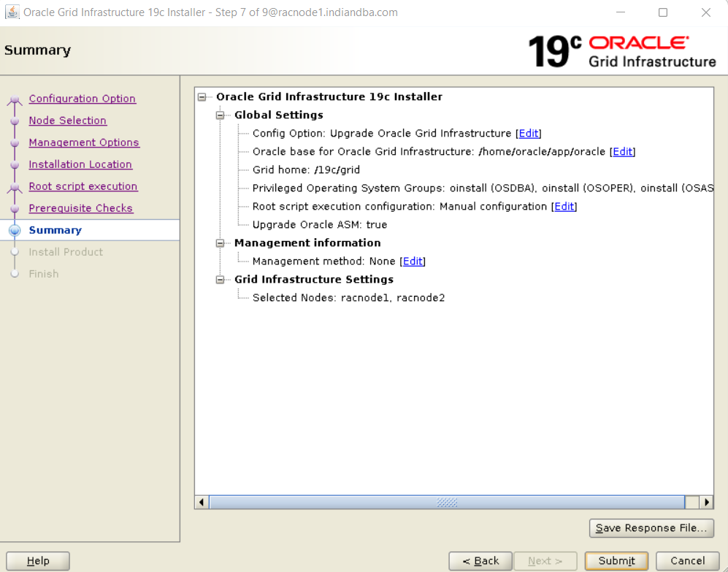Collapse the Global Settings tree section
Image resolution: width=728 pixels, height=572 pixels.
pyautogui.click(x=220, y=115)
